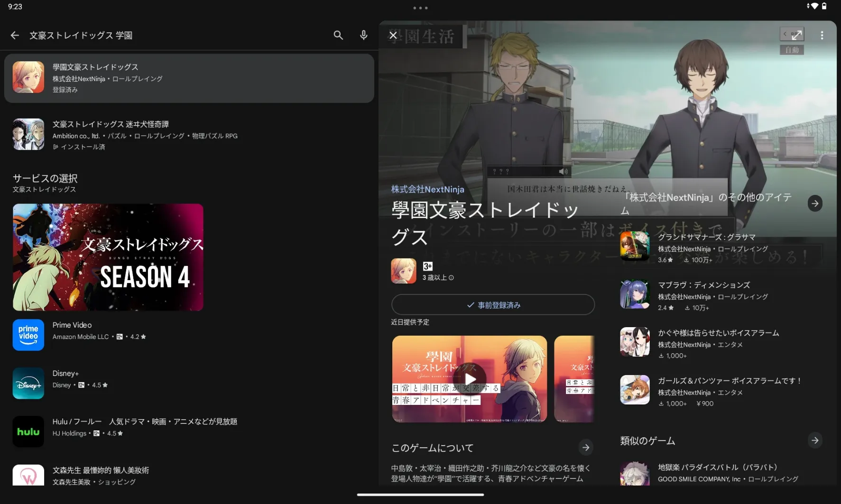Play the 學園文豪ストレイドッグス trailer video
The width and height of the screenshot is (841, 504).
tap(470, 379)
